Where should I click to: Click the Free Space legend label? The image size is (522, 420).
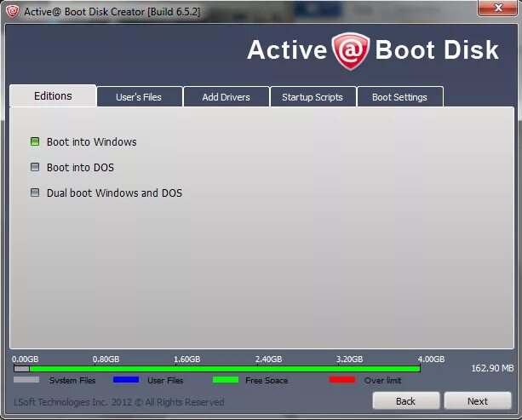coord(267,380)
